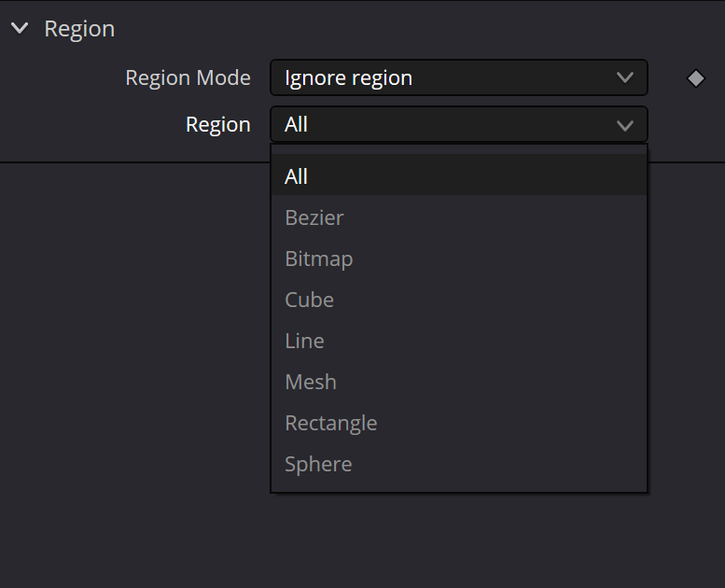The height and width of the screenshot is (588, 725).
Task: Choose Sphere region option
Action: pyautogui.click(x=459, y=464)
